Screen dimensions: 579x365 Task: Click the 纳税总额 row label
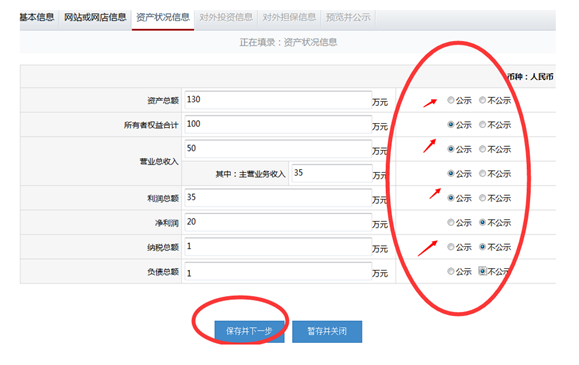163,247
